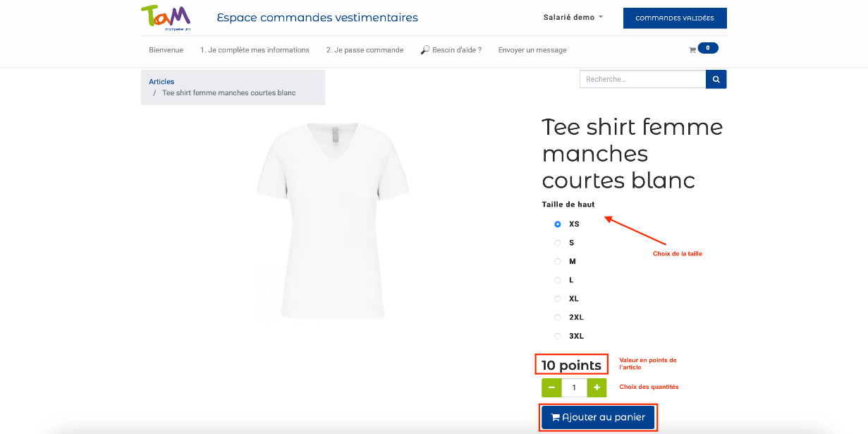Click the search magnifier button

716,80
